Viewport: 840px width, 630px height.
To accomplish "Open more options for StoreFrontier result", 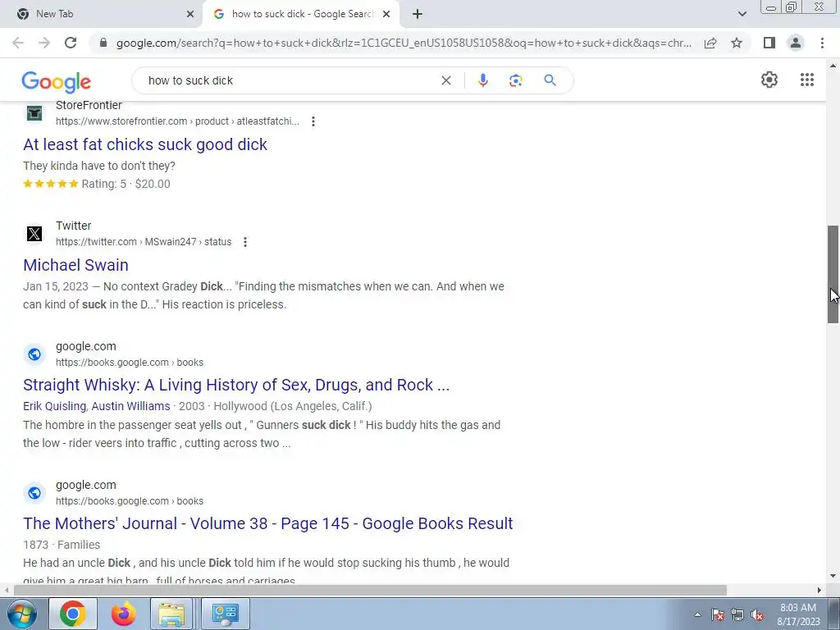I will (313, 121).
